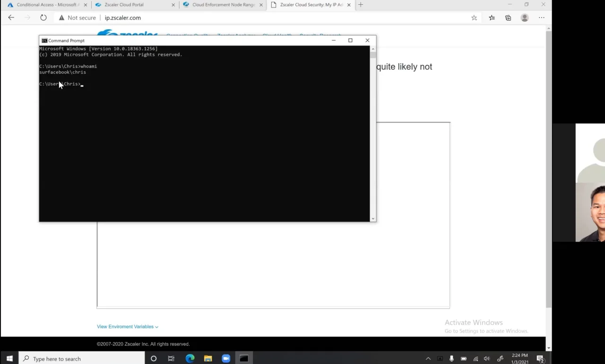The image size is (605, 364).
Task: Click the Not secure warning icon
Action: pyautogui.click(x=61, y=18)
